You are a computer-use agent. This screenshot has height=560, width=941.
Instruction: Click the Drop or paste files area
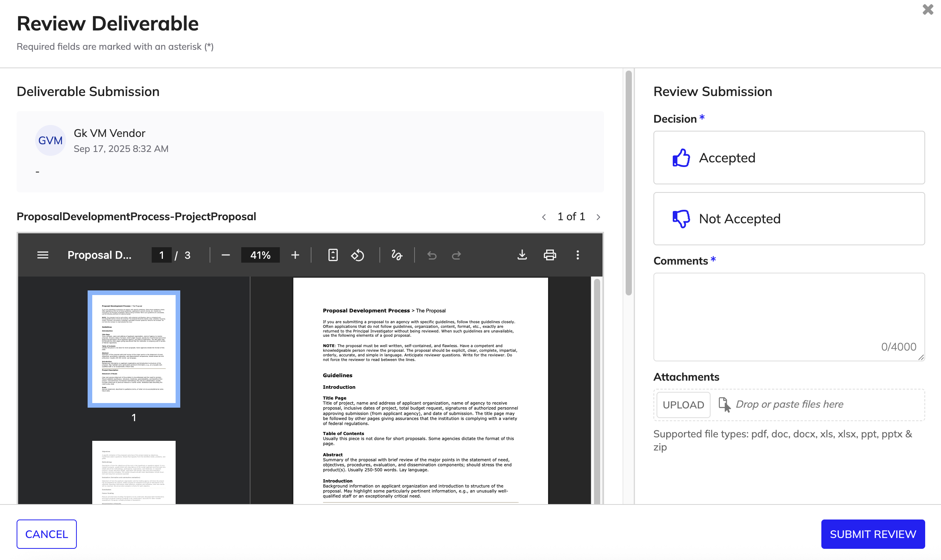789,405
